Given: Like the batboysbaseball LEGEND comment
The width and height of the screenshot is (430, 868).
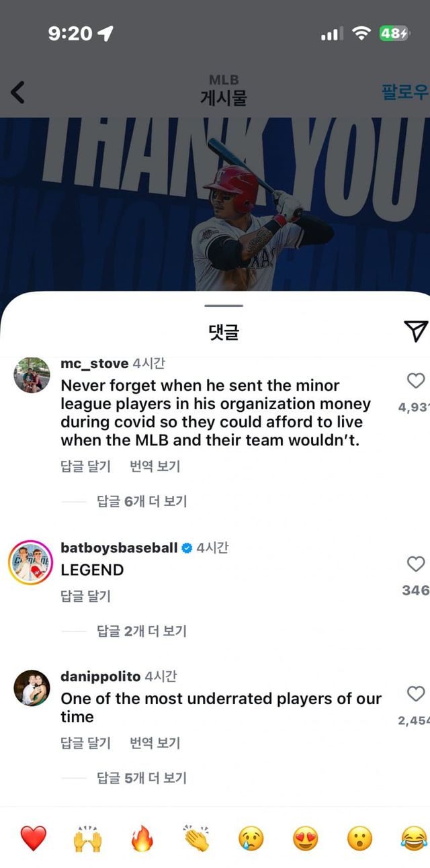Looking at the screenshot, I should pos(416,564).
